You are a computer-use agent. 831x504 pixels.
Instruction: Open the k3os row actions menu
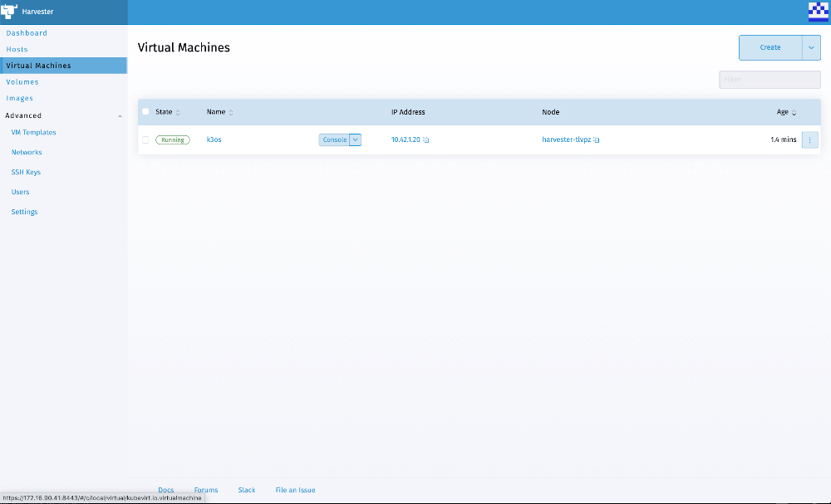pyautogui.click(x=810, y=139)
